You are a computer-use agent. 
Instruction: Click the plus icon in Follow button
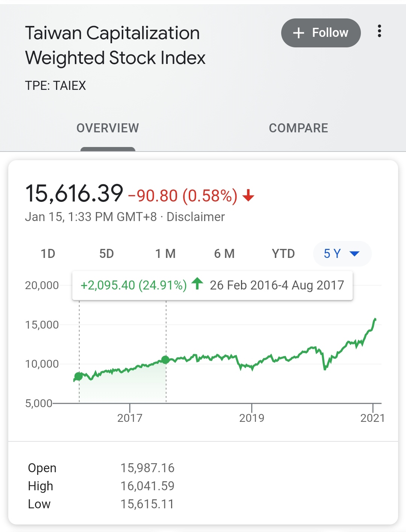point(298,33)
